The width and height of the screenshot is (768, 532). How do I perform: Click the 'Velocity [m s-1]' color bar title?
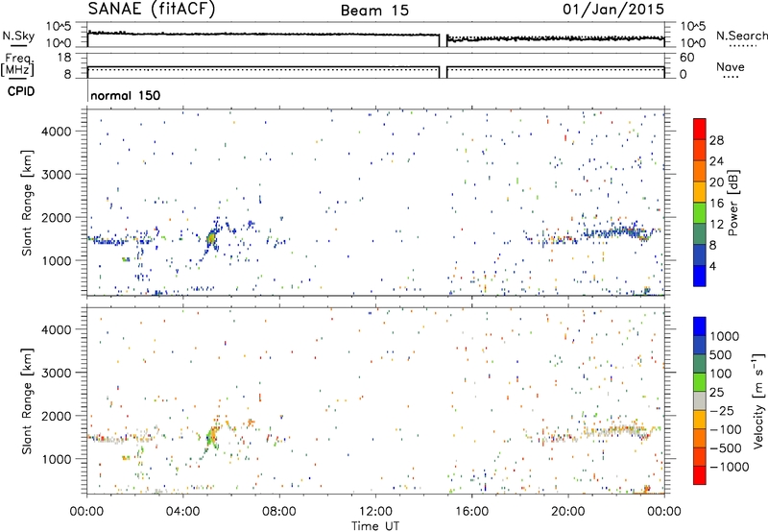tap(758, 400)
